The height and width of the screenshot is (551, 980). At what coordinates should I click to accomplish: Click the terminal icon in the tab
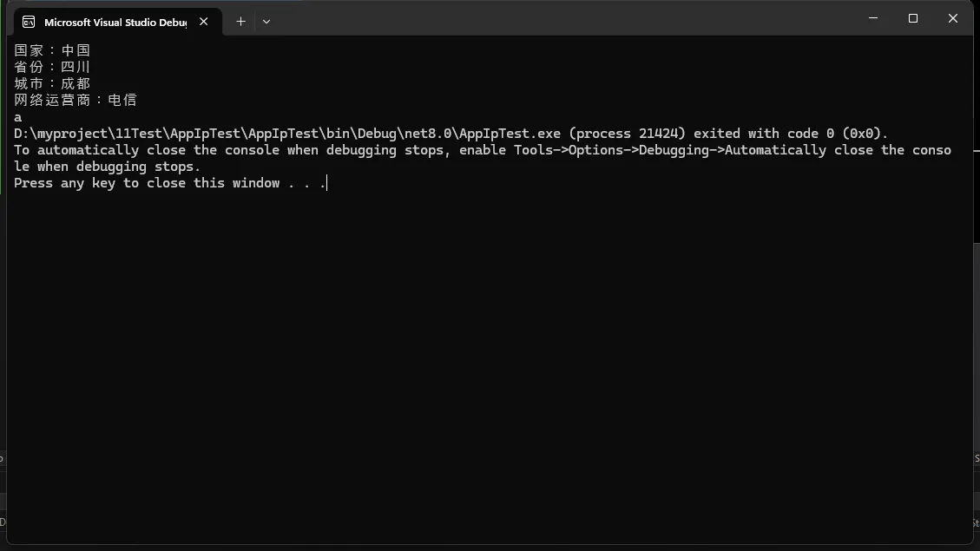(x=29, y=22)
